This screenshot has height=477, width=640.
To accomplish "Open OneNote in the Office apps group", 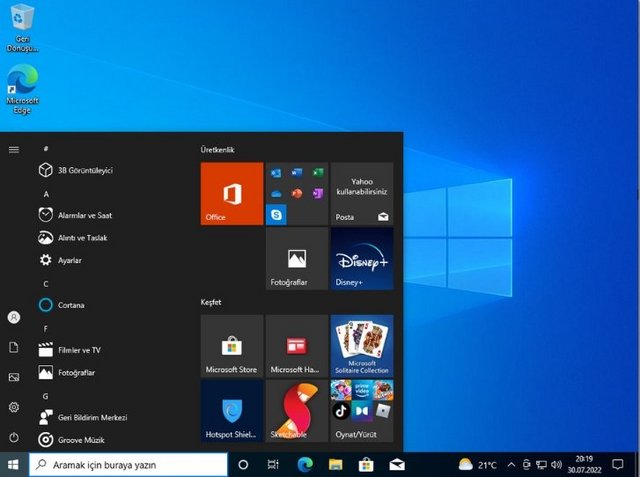I will click(318, 193).
